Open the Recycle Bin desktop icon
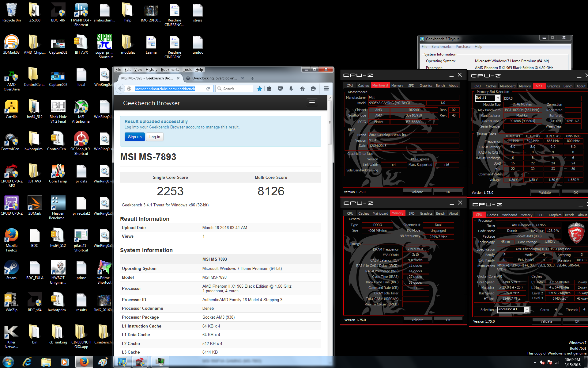 (x=12, y=12)
